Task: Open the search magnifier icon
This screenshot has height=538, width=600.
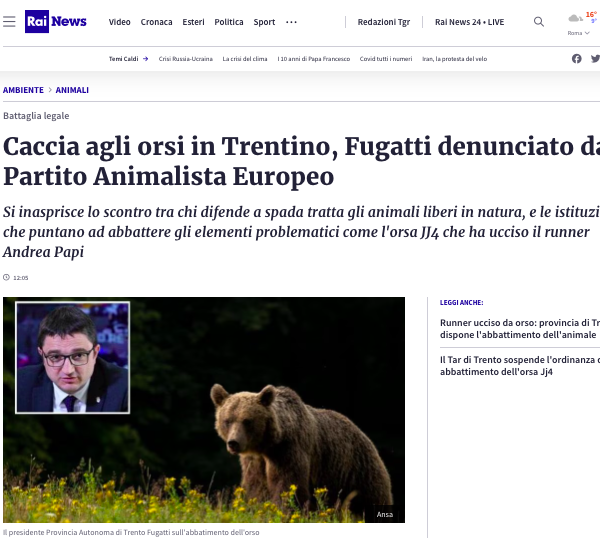Action: (x=539, y=22)
